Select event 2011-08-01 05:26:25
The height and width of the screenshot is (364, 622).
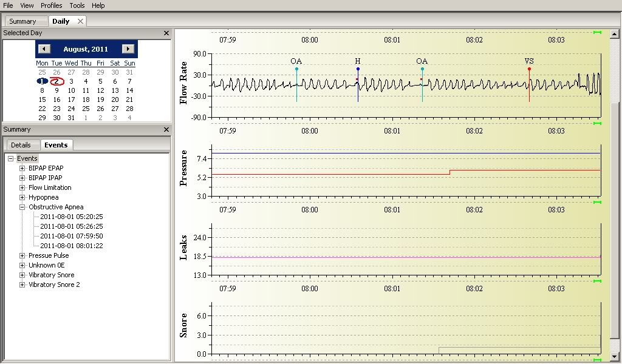click(x=72, y=226)
